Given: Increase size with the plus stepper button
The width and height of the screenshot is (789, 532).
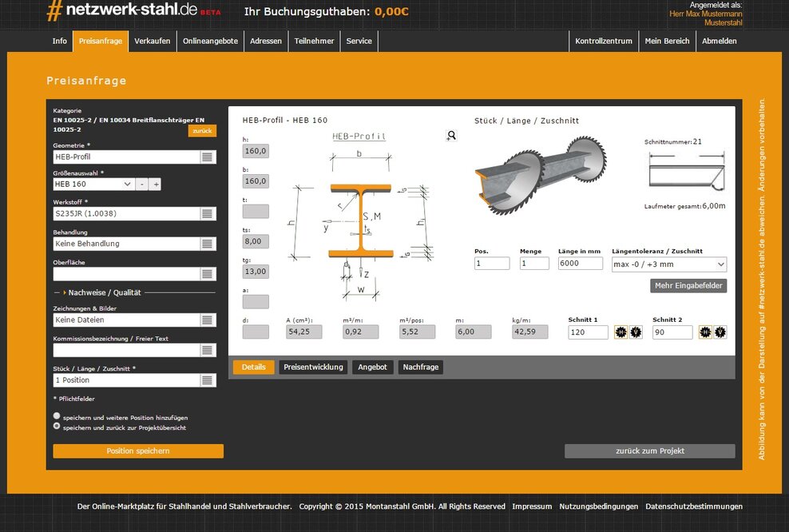Looking at the screenshot, I should [156, 185].
